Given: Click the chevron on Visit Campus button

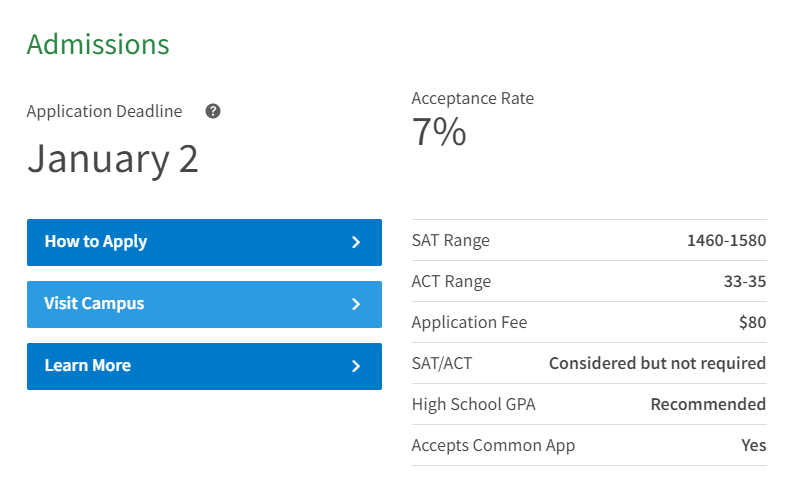Looking at the screenshot, I should tap(356, 304).
